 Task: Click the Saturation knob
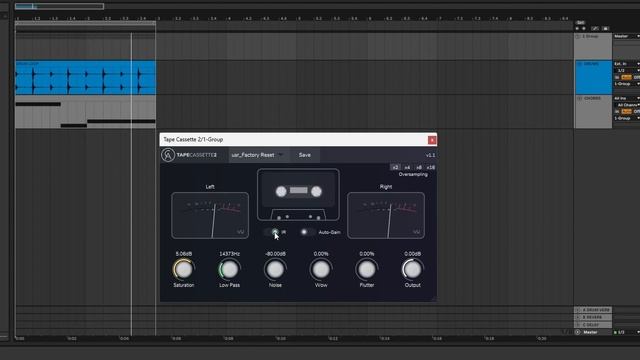click(x=184, y=269)
